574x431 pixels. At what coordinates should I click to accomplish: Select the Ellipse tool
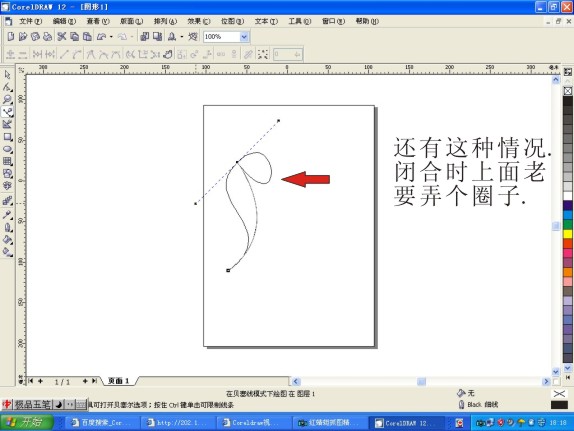pyautogui.click(x=7, y=149)
